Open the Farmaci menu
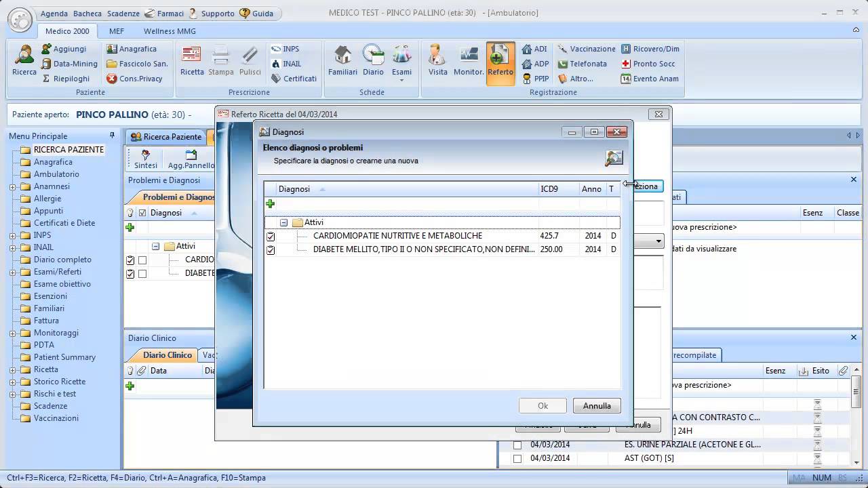868x488 pixels. pos(164,14)
